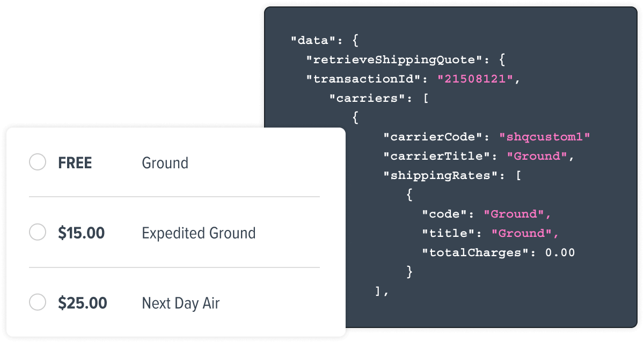
Task: Click the Ground shipping method label in list
Action: [165, 163]
